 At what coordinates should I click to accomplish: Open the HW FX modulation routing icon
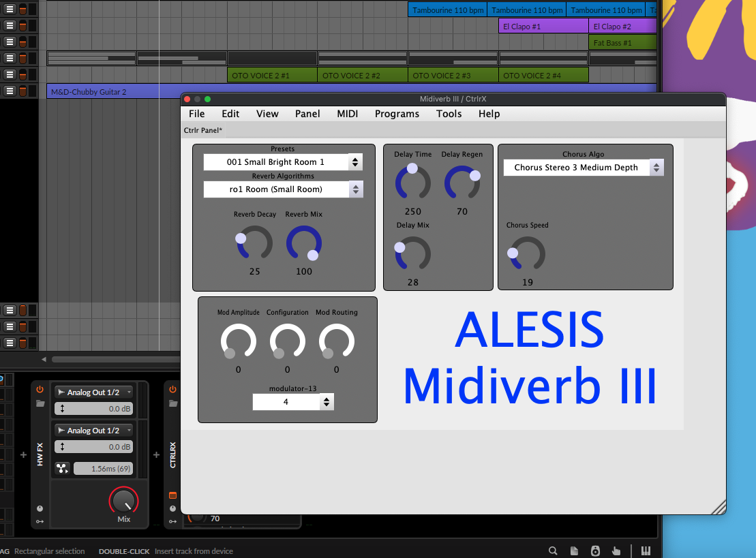tap(40, 521)
